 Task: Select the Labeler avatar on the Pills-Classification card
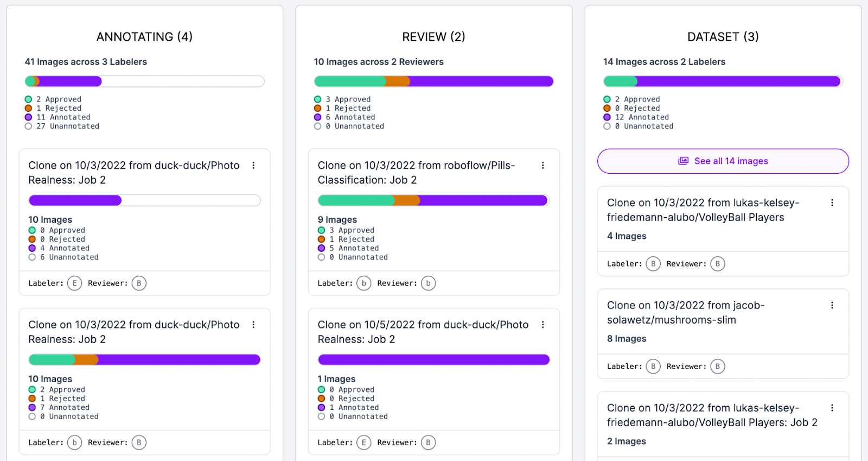click(x=364, y=283)
